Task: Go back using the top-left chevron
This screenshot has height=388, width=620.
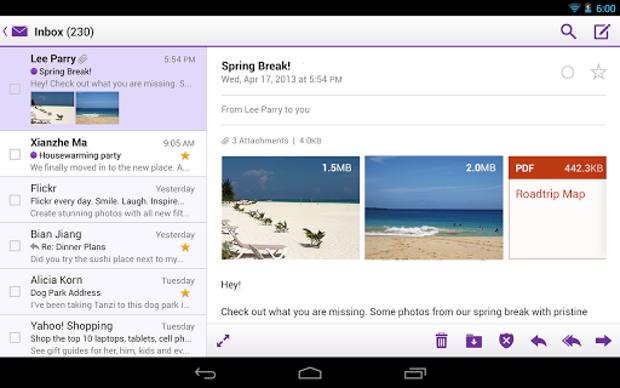Action: click(x=5, y=31)
